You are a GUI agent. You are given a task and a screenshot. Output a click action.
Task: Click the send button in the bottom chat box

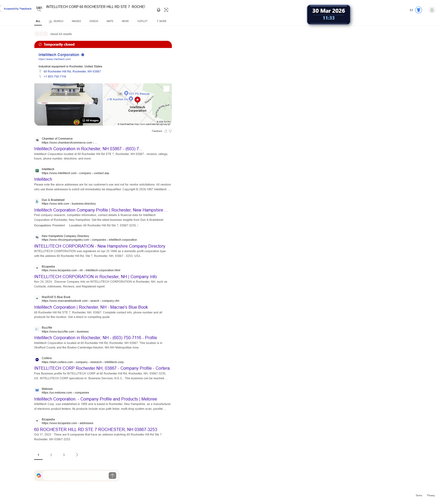[112, 476]
